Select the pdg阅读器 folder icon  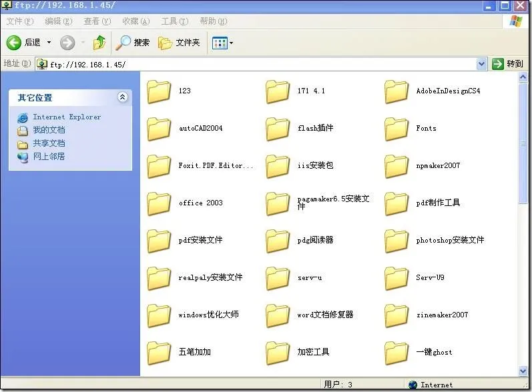(278, 241)
